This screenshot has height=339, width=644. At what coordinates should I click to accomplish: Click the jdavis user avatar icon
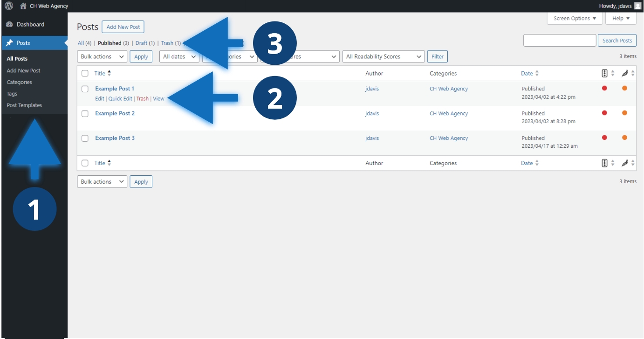click(x=637, y=6)
